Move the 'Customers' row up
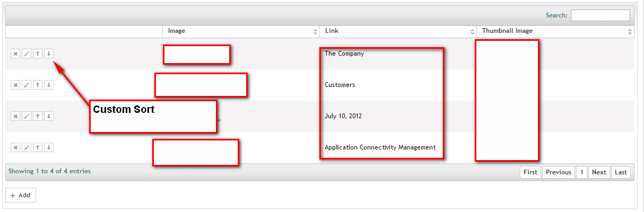The height and width of the screenshot is (212, 644). (x=38, y=85)
